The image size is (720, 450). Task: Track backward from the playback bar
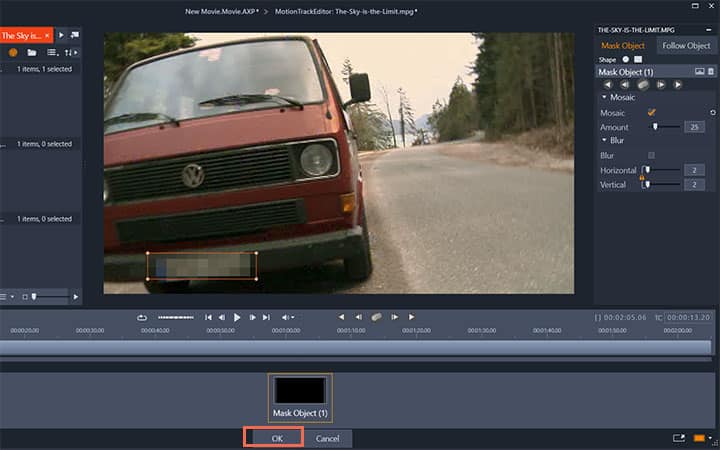click(x=341, y=317)
